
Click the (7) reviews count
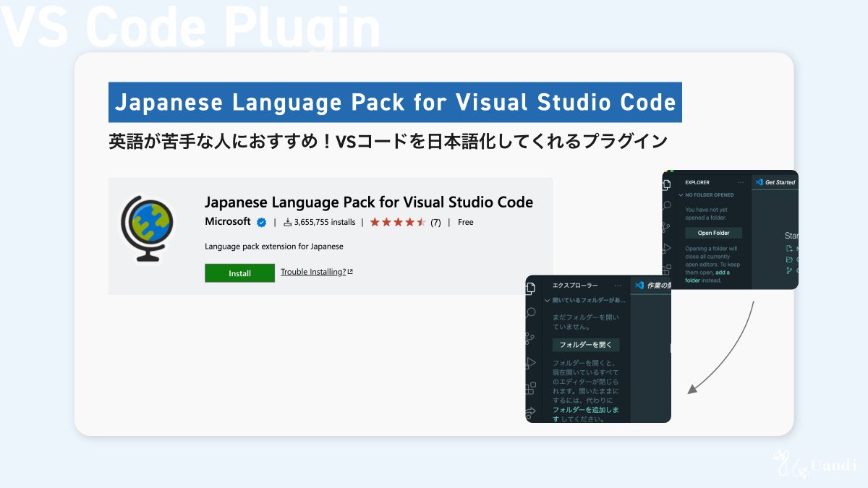pos(435,223)
